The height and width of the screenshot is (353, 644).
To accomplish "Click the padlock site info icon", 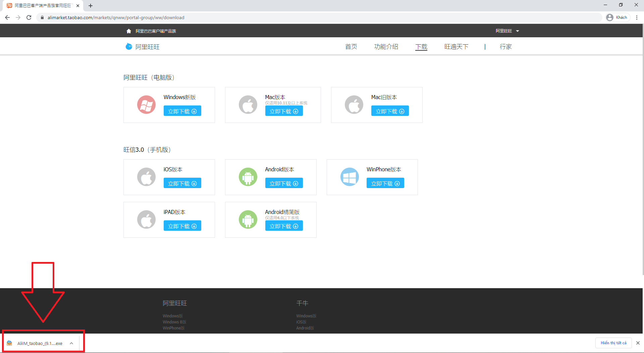I will click(42, 17).
